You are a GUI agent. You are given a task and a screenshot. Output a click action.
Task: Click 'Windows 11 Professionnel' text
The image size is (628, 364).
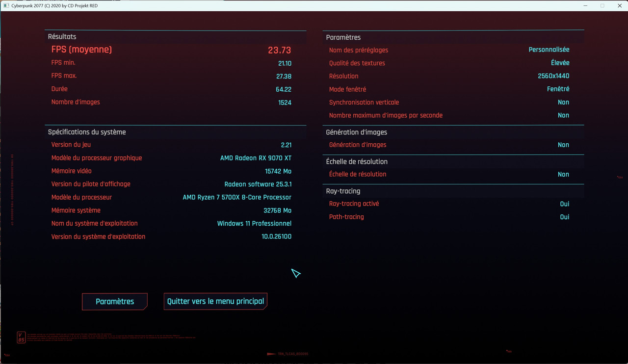pos(254,224)
